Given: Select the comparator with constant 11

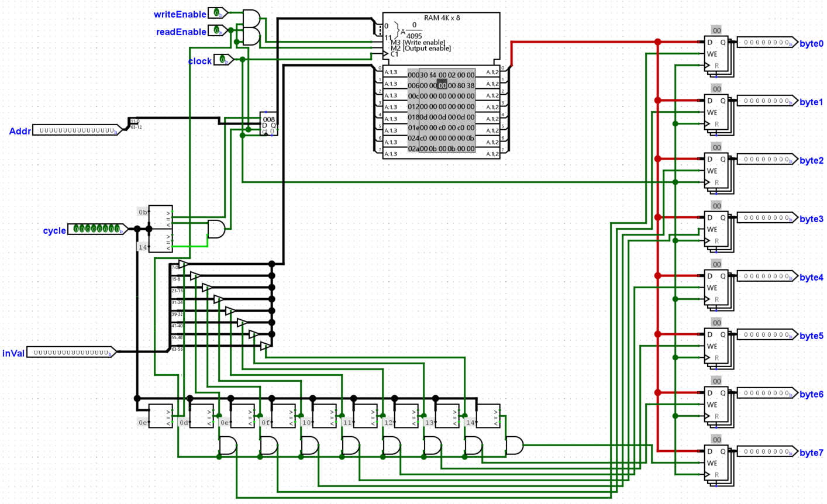Looking at the screenshot, I should pos(366,416).
